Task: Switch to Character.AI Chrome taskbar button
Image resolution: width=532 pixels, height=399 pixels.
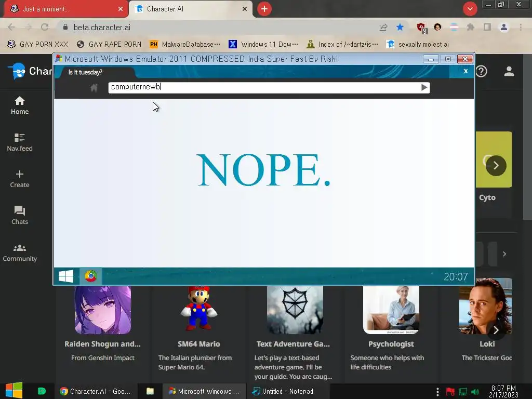Action: pyautogui.click(x=96, y=391)
